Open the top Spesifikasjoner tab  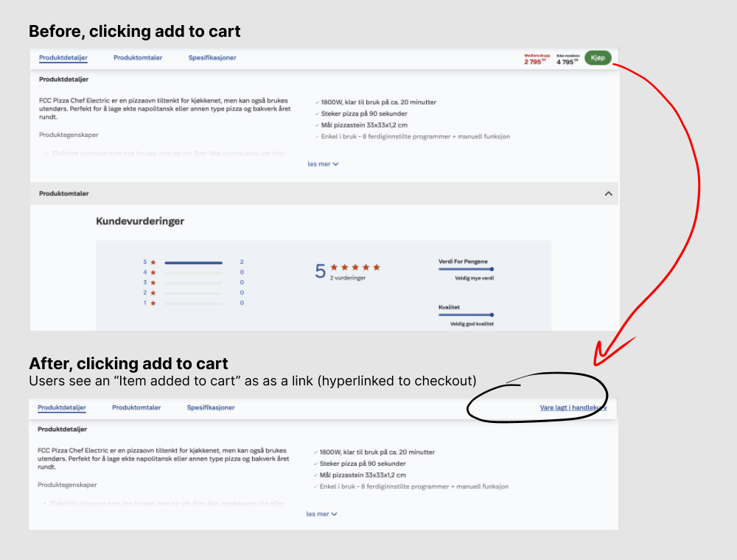(212, 57)
